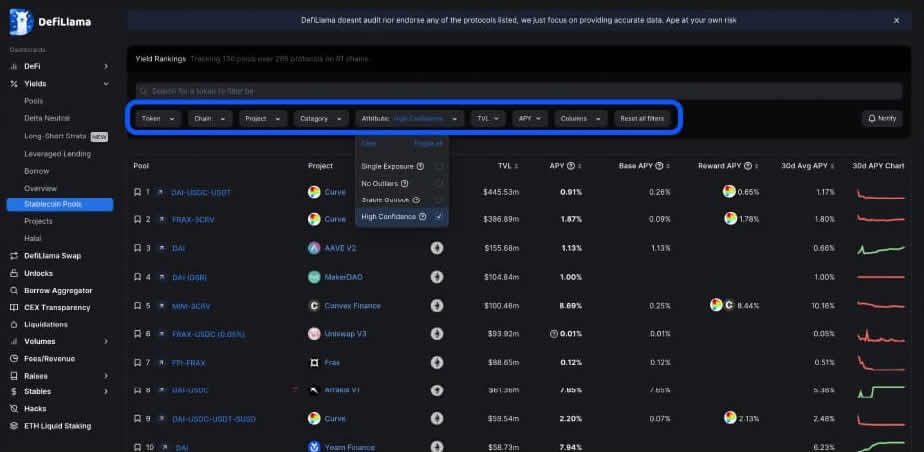Click Reset all filters button
This screenshot has width=924, height=452.
point(642,118)
